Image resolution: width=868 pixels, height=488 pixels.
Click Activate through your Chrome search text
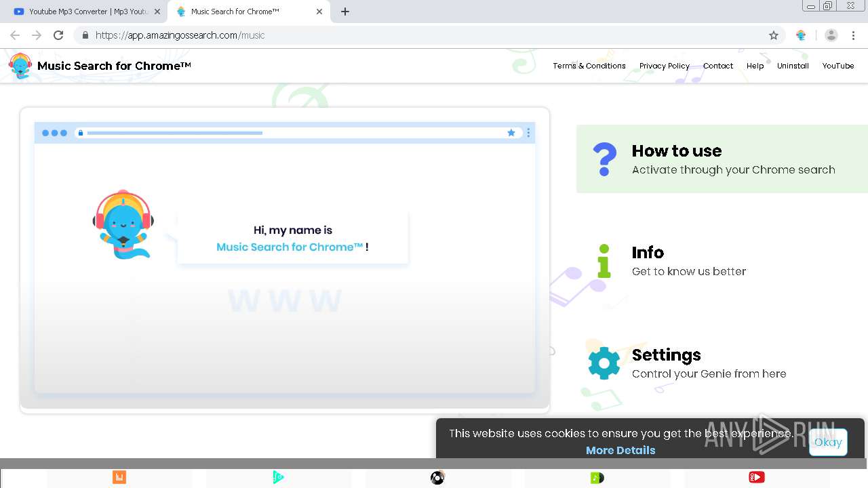[x=734, y=170]
